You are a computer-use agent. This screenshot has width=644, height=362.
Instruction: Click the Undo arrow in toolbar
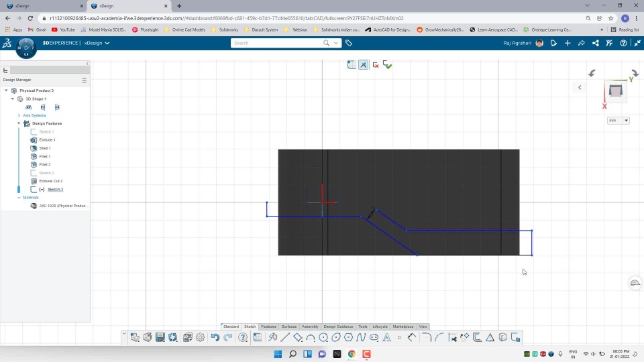(x=215, y=337)
